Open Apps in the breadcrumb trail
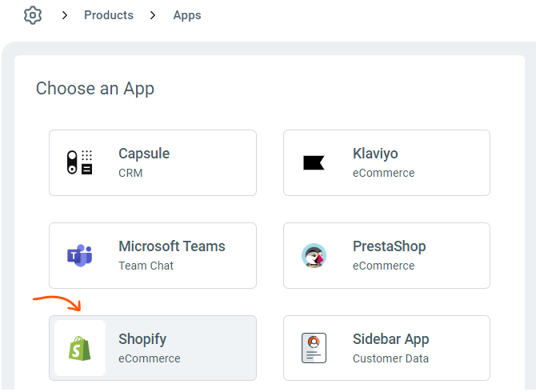 point(187,15)
